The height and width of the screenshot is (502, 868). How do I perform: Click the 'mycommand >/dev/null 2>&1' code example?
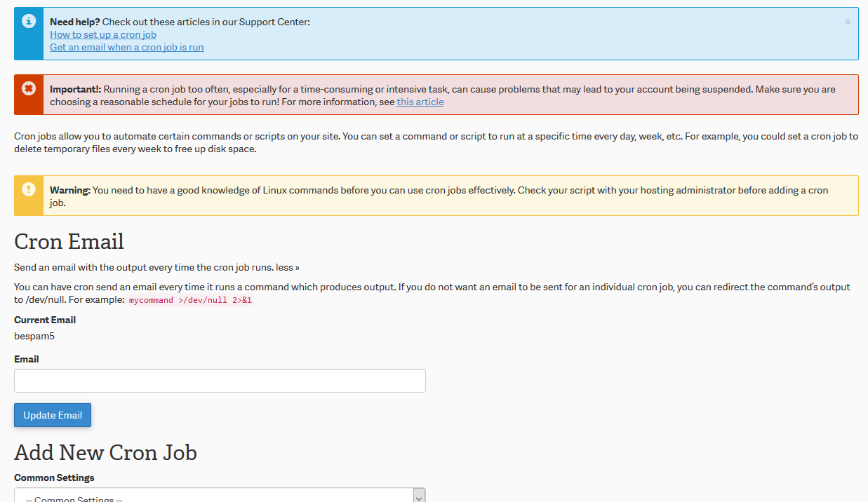(x=190, y=300)
